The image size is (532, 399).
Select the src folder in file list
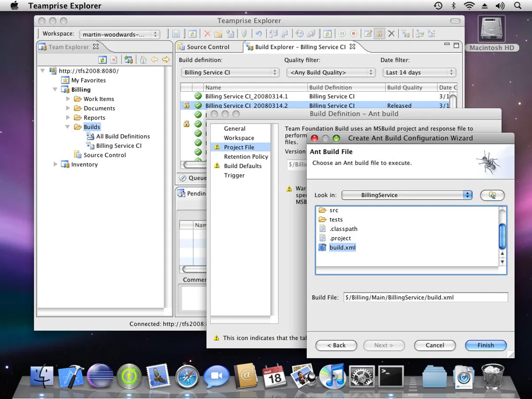click(329, 210)
